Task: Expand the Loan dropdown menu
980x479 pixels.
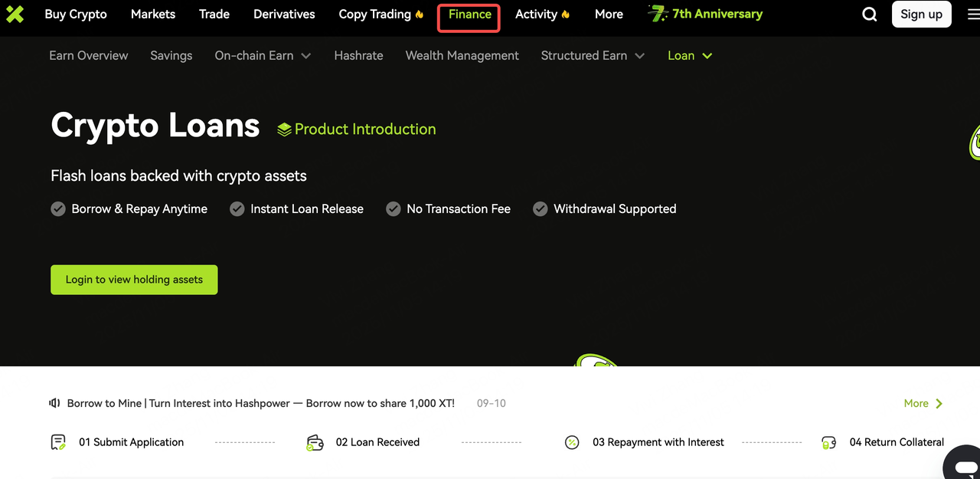Action: point(707,56)
